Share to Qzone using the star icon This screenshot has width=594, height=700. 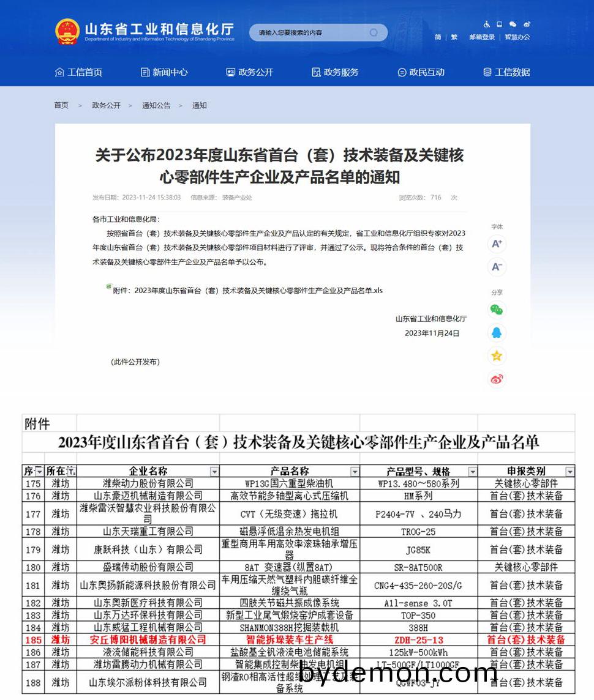497,355
